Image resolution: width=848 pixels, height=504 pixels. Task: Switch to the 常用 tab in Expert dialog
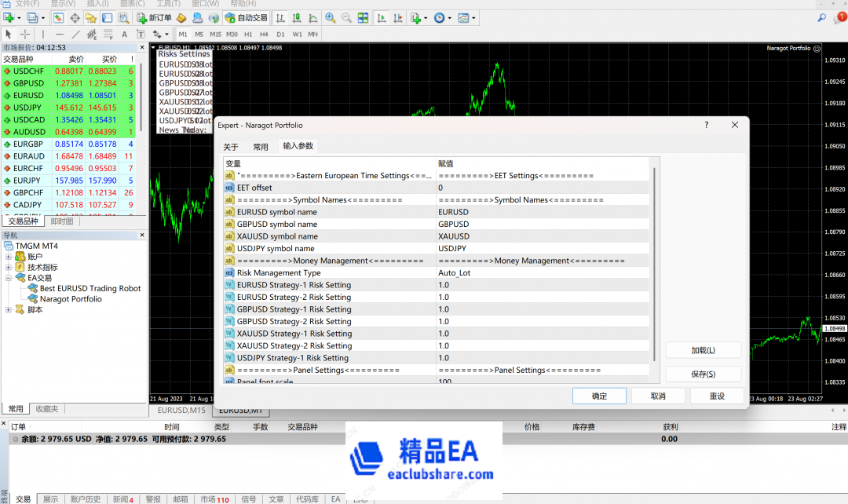click(261, 147)
